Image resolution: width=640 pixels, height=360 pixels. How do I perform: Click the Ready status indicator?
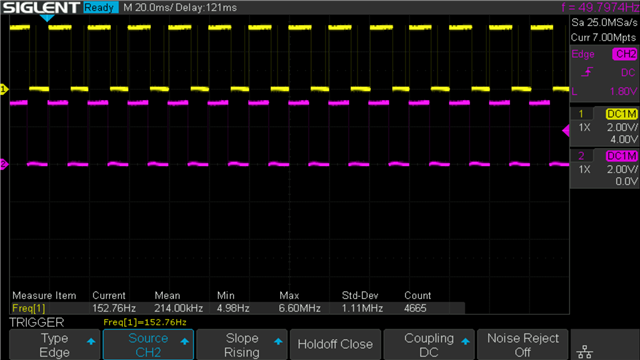[100, 7]
